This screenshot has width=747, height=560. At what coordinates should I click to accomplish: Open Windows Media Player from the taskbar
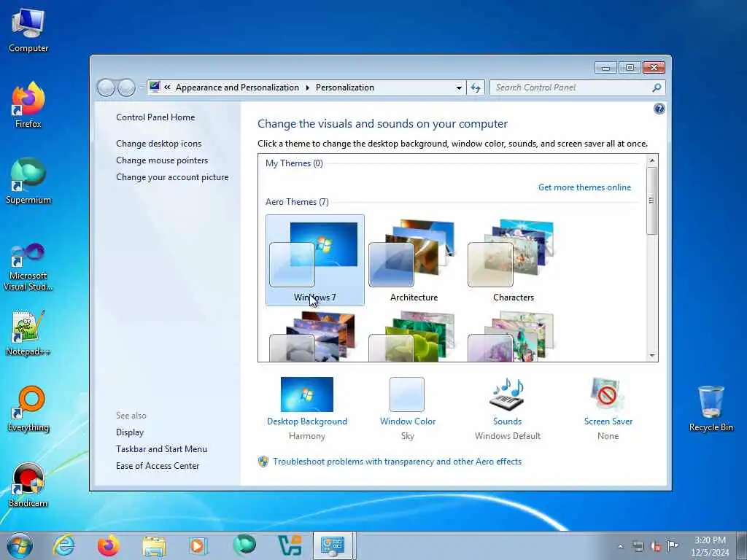click(198, 545)
